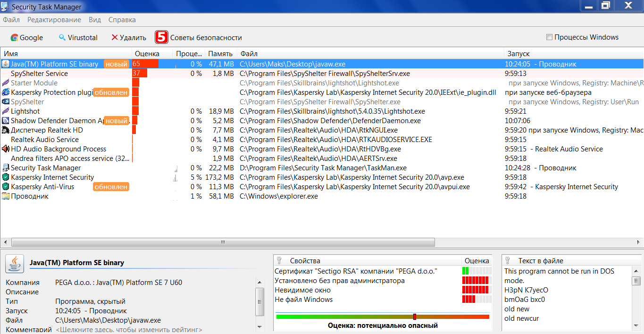
Task: Click the large Java icon in details panel
Action: tap(15, 264)
